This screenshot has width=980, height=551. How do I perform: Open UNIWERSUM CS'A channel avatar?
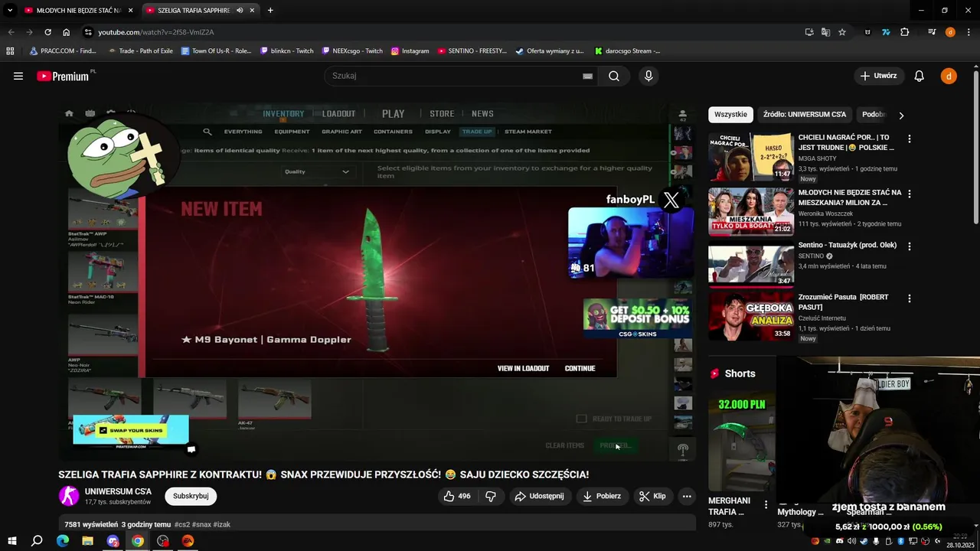point(69,496)
